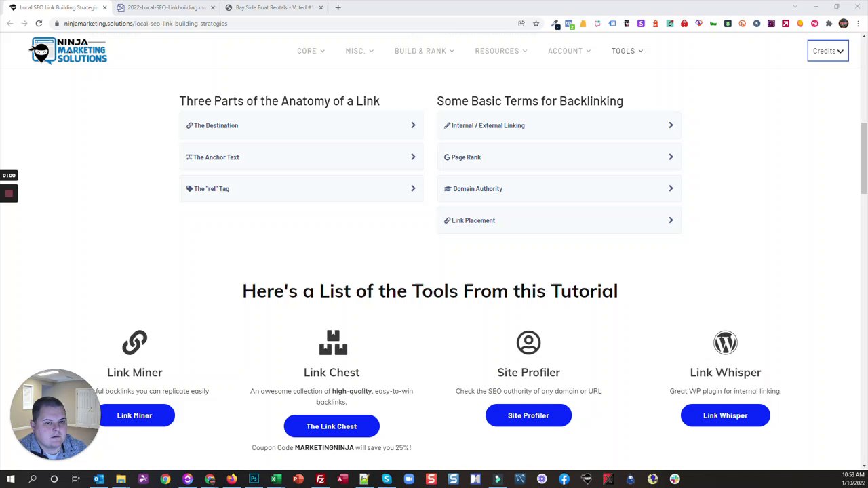Click the Link Miner button
The width and height of the screenshot is (868, 488).
pos(134,415)
